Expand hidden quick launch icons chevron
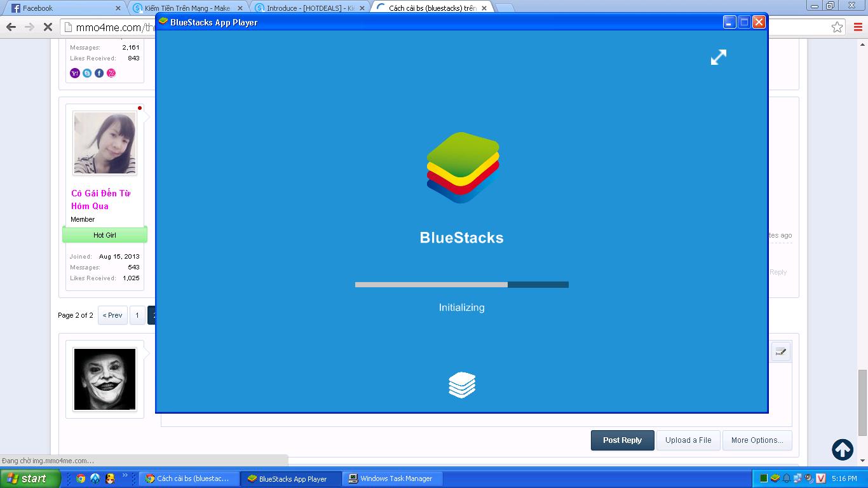 [x=125, y=475]
